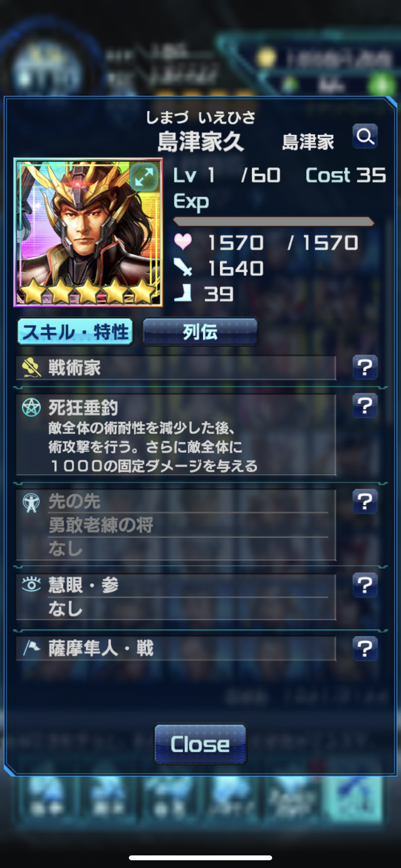Tap the green plus icon at top
This screenshot has width=401, height=868.
pyautogui.click(x=381, y=85)
